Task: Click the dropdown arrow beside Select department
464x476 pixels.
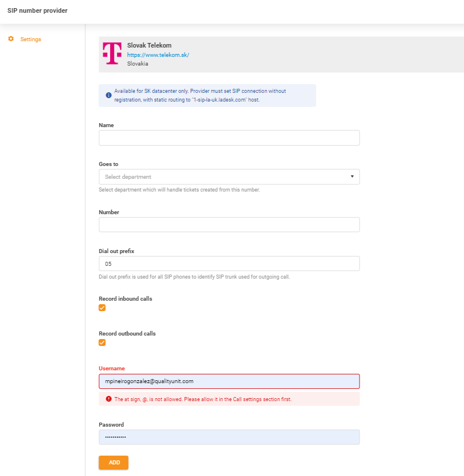Action: tap(352, 176)
